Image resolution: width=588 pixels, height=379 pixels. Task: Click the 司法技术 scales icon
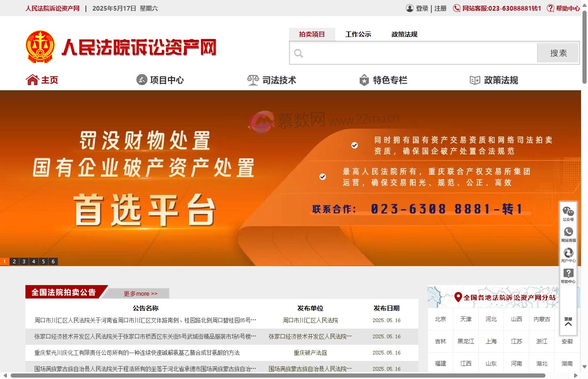point(252,80)
